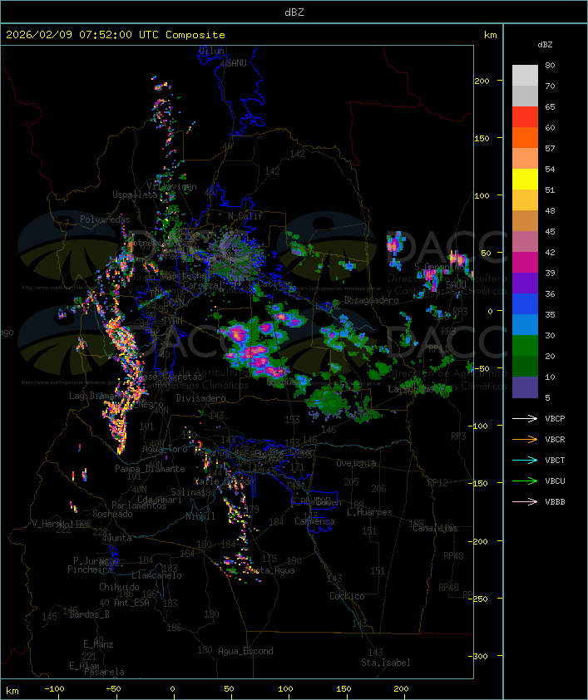Select the green 20-30 dBZ swatch
588x700 pixels.
[525, 346]
